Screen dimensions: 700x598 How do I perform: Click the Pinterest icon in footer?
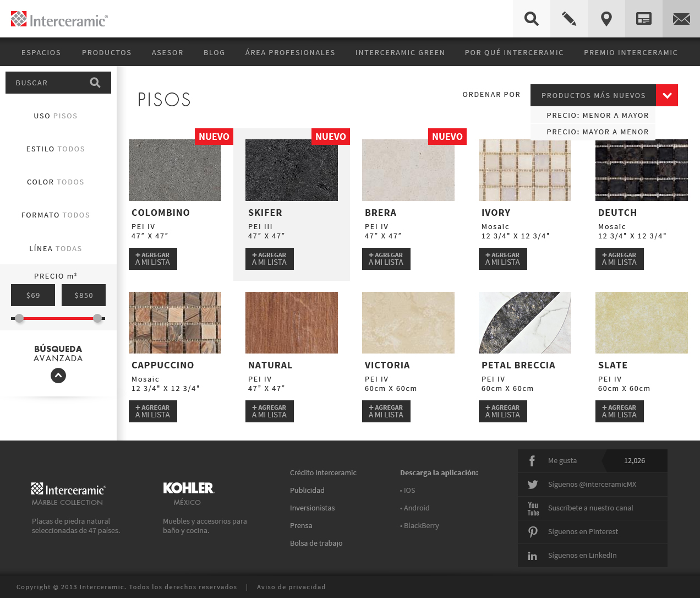click(532, 532)
